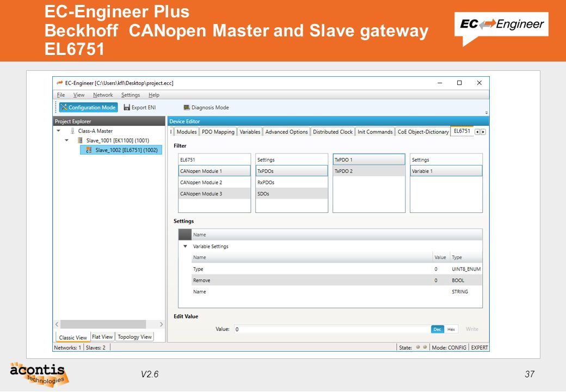
Task: Click the EC-Engineer title bar app icon
Action: click(x=59, y=83)
